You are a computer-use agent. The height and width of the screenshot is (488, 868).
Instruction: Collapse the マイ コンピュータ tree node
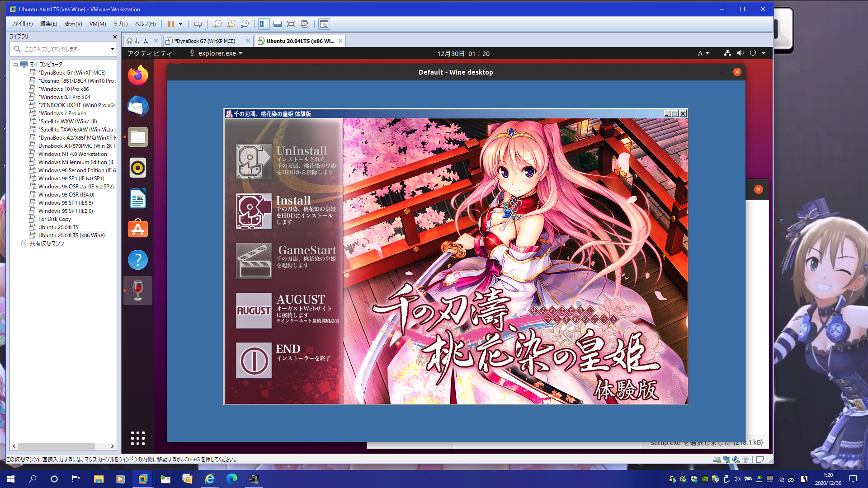(15, 65)
